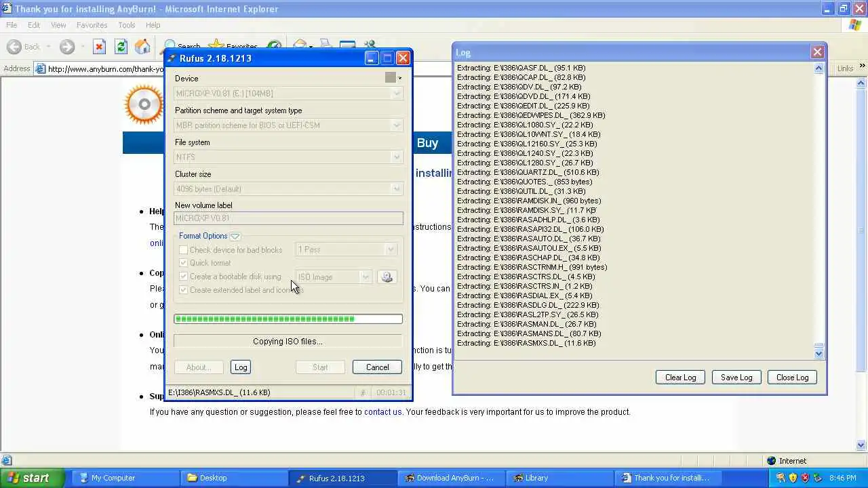Image resolution: width=868 pixels, height=488 pixels.
Task: Click the first system tray icon left of yellow shield
Action: click(x=781, y=478)
